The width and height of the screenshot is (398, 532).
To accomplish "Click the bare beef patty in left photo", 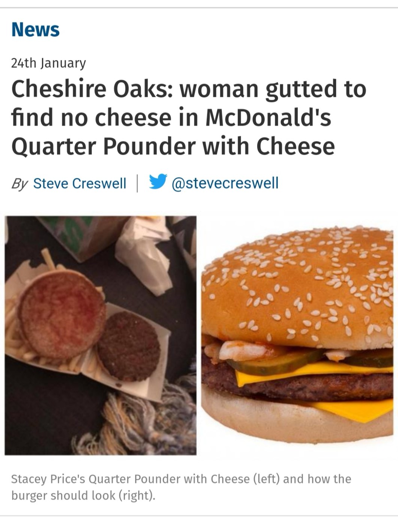I will pyautogui.click(x=129, y=346).
